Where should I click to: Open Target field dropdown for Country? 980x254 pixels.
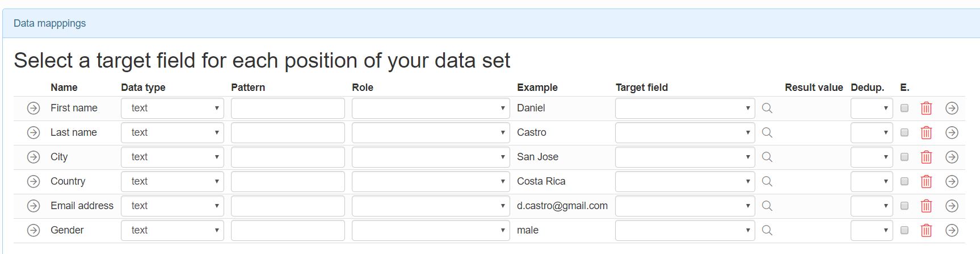pos(685,181)
